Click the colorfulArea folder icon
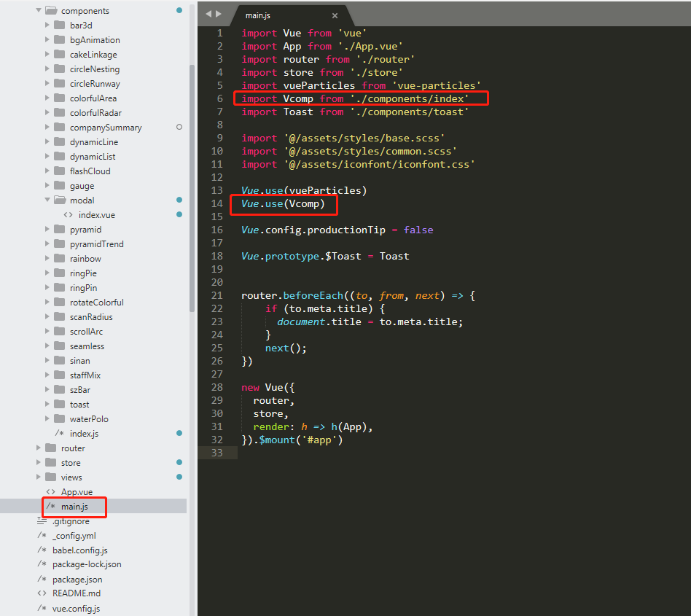The width and height of the screenshot is (691, 616). (x=60, y=98)
